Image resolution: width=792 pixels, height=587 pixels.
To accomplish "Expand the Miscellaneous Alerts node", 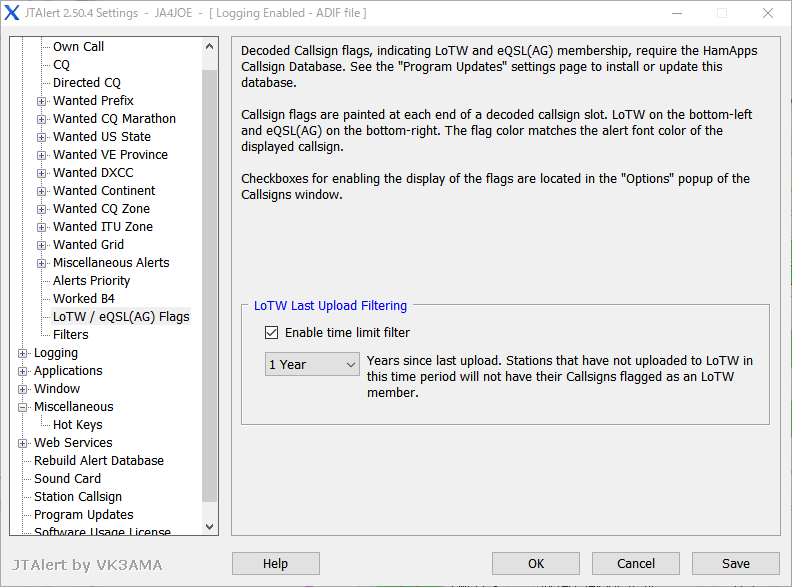I will (41, 263).
